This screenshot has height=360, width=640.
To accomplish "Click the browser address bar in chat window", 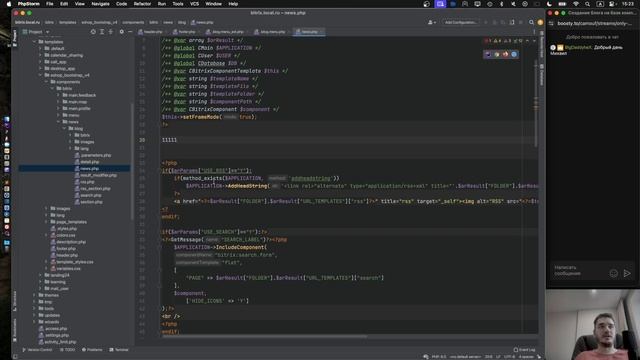I will coord(594,23).
